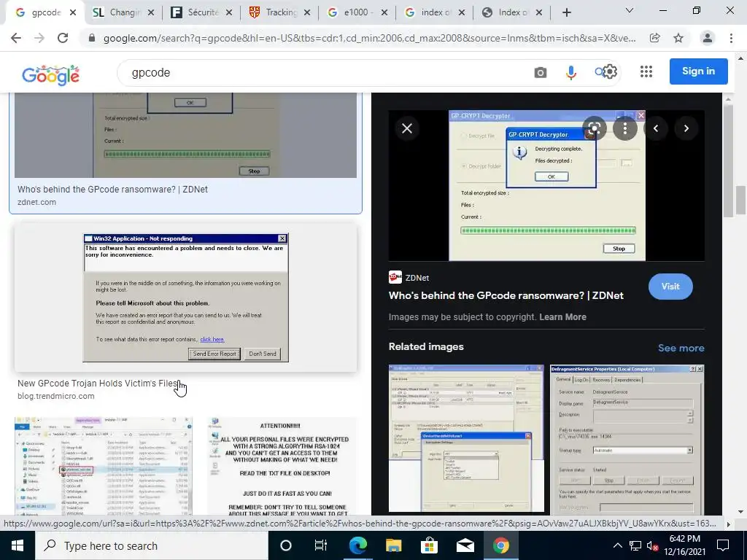This screenshot has height=560, width=747.
Task: Open the DefragmentService Properties related image
Action: tap(627, 438)
